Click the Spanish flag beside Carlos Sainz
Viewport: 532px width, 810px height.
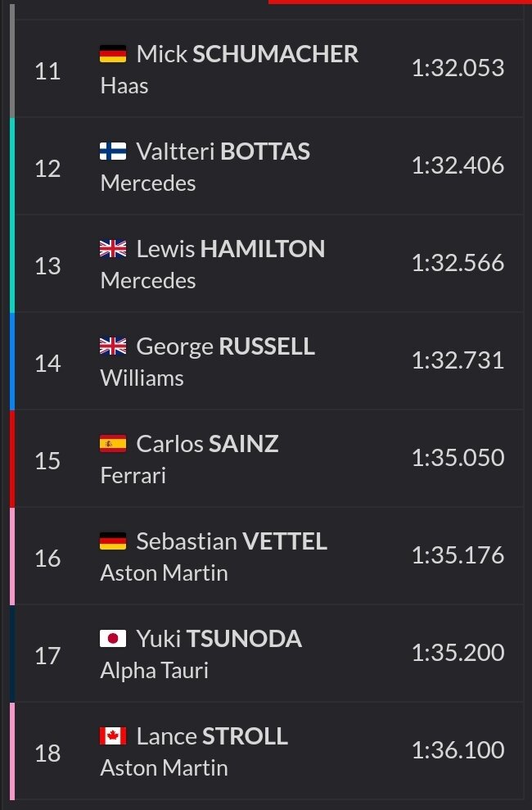113,443
